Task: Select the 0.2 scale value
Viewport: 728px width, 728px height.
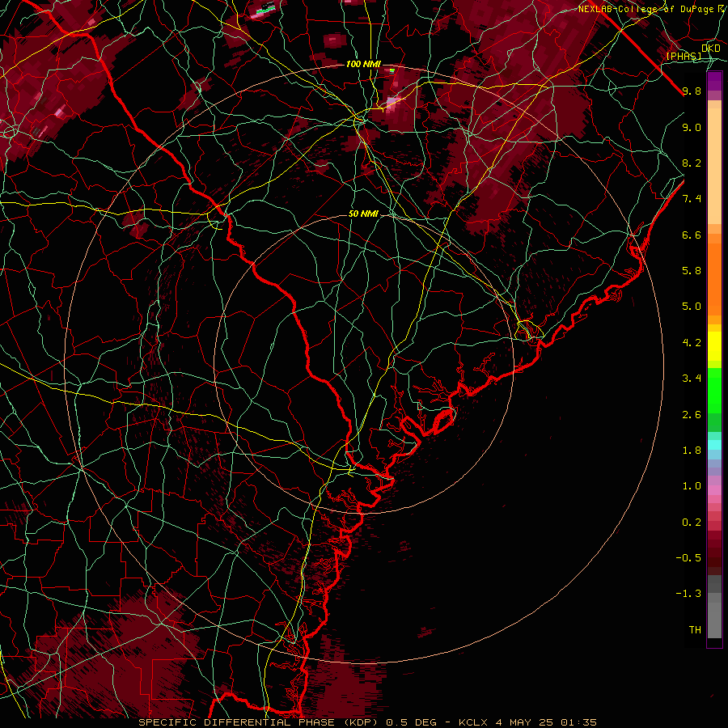Action: 692,523
